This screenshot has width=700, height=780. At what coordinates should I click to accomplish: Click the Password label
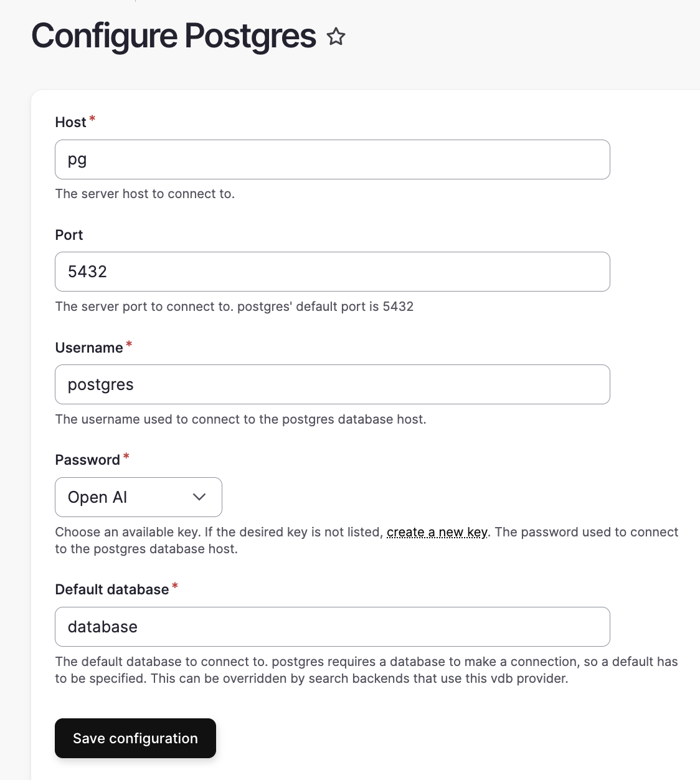87,460
